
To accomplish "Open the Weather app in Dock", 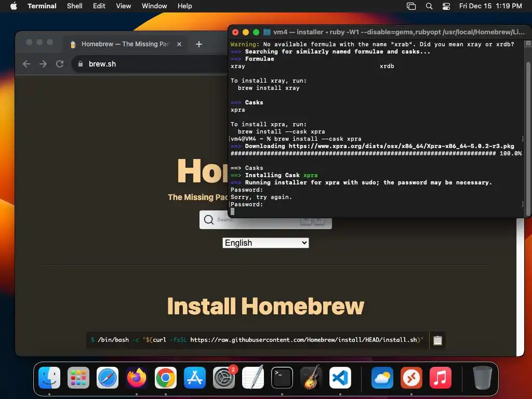I will 382,378.
